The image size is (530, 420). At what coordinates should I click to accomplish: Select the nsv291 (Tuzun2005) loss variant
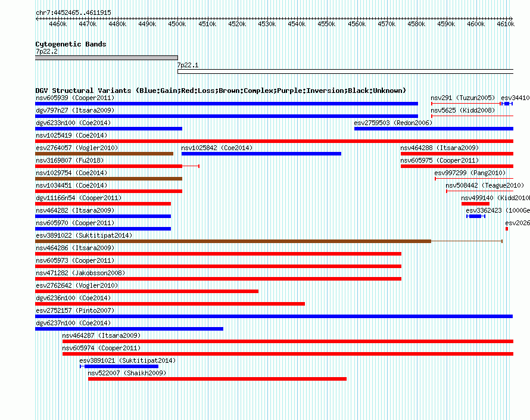466,104
